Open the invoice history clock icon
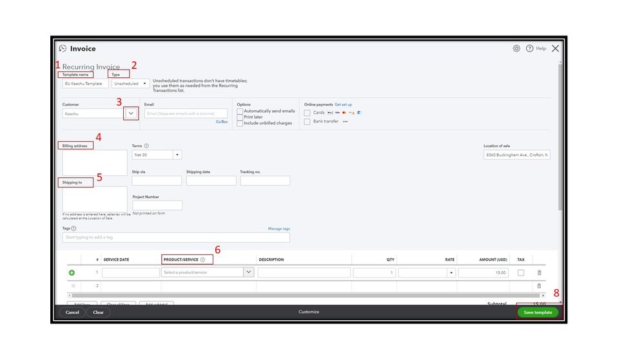The width and height of the screenshot is (644, 362). [x=63, y=48]
